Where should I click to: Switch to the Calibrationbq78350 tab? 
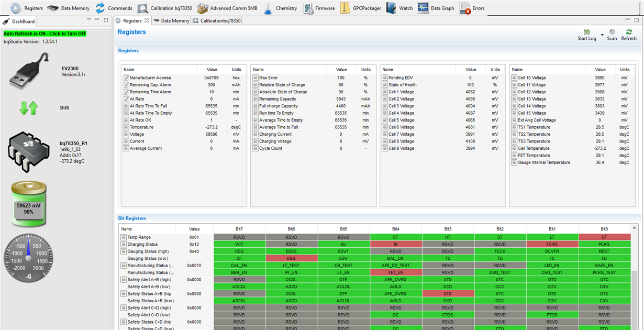click(217, 21)
